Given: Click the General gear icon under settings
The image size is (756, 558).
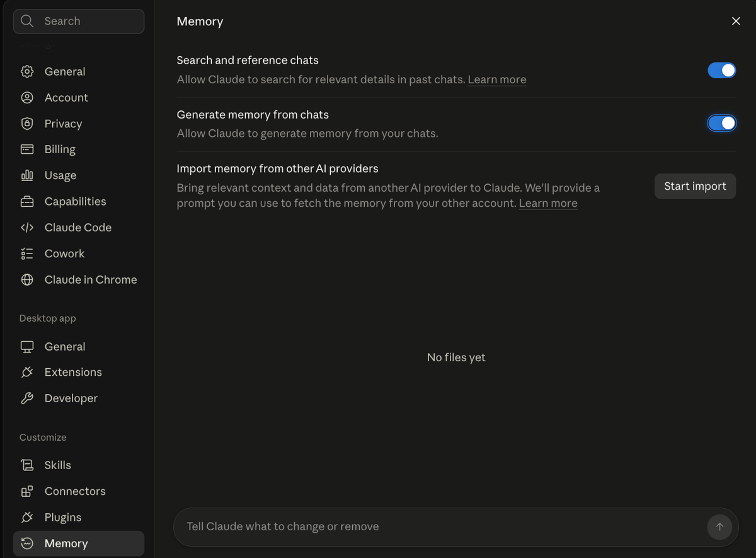Looking at the screenshot, I should [27, 71].
